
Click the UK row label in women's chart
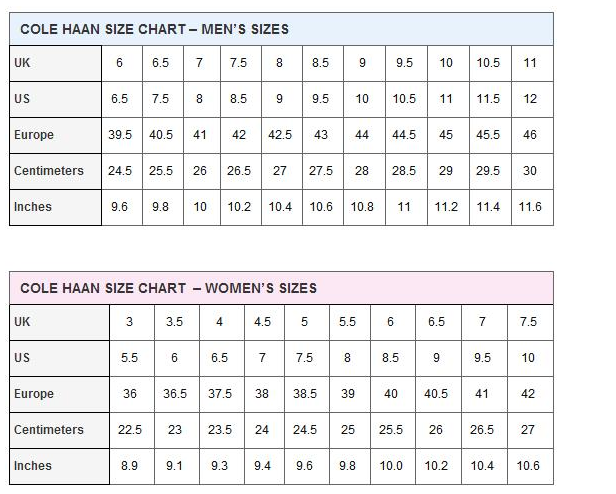point(23,322)
